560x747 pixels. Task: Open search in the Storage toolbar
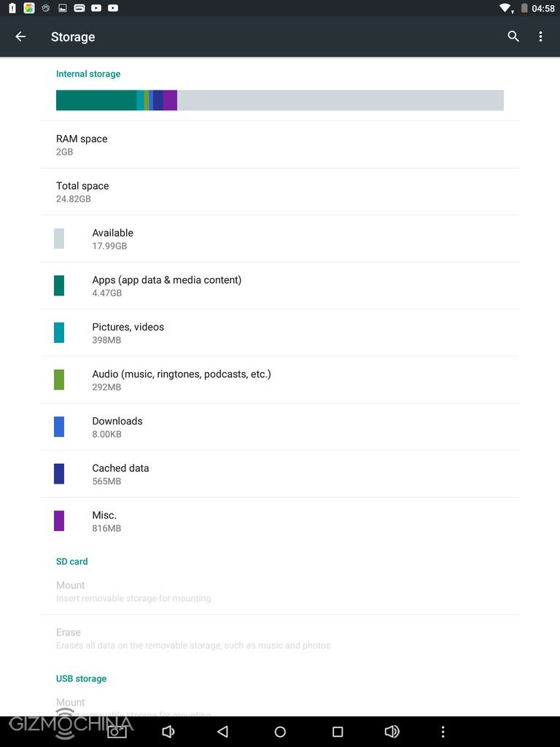coord(513,36)
